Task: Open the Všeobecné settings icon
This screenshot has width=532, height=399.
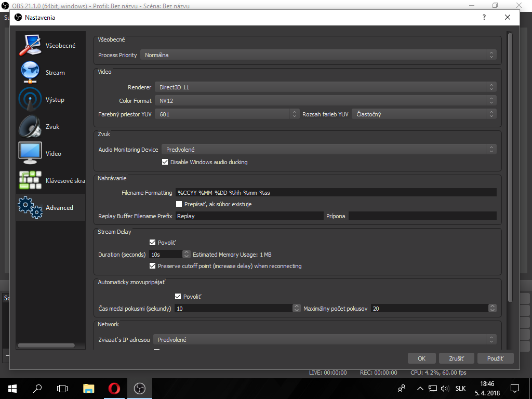Action: (x=30, y=45)
